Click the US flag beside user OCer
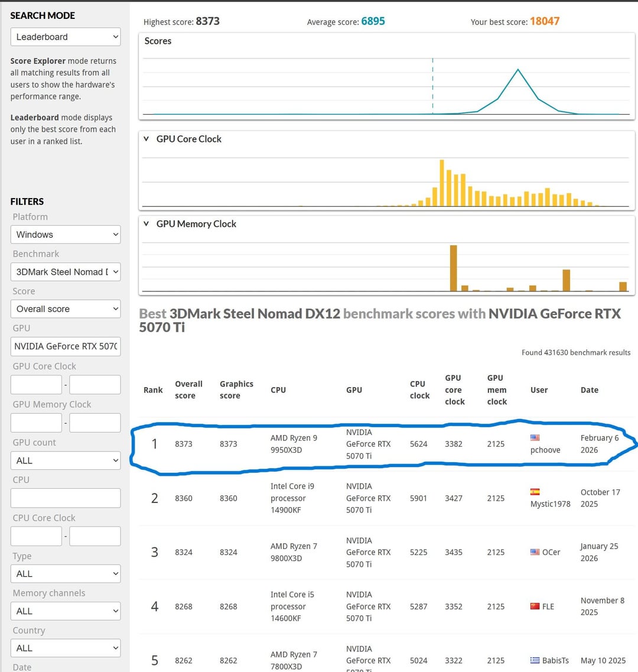Viewport: 638px width, 672px height. pos(535,552)
